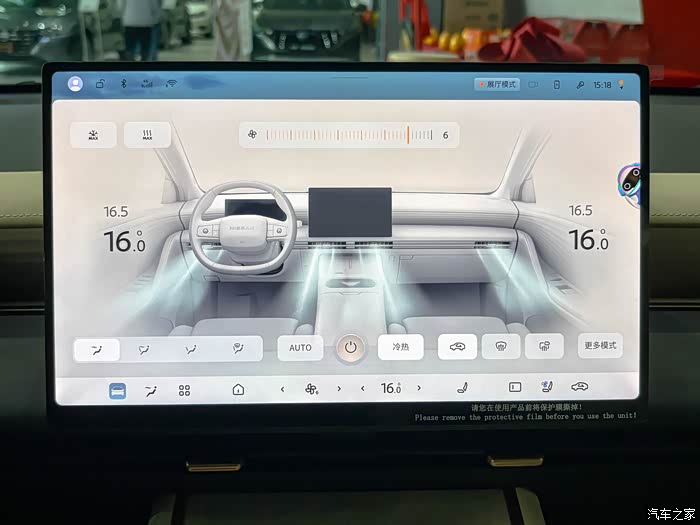
Task: Tap the passenger temperature 16.0 reading
Action: click(x=588, y=240)
